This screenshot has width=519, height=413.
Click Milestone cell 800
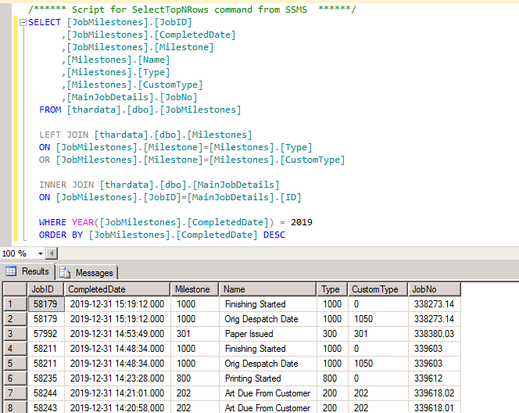(195, 378)
